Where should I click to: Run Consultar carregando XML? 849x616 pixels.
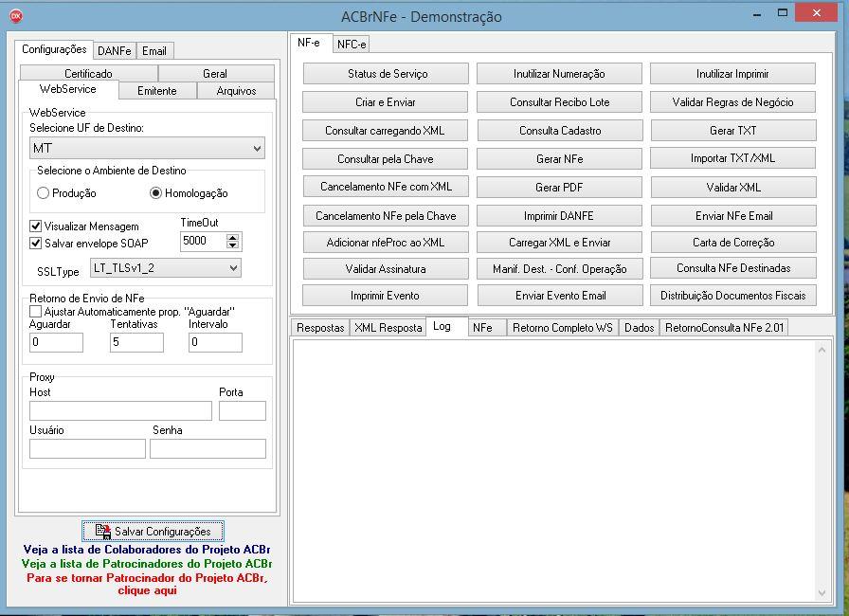point(386,131)
